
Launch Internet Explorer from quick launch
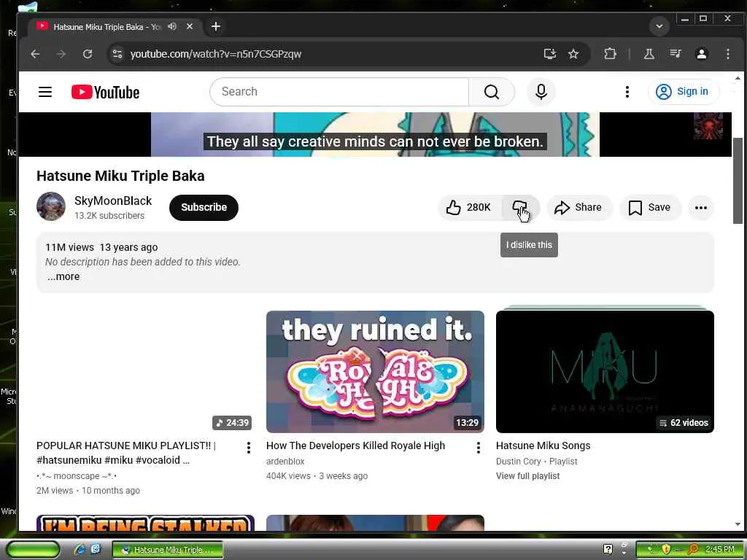point(80,550)
